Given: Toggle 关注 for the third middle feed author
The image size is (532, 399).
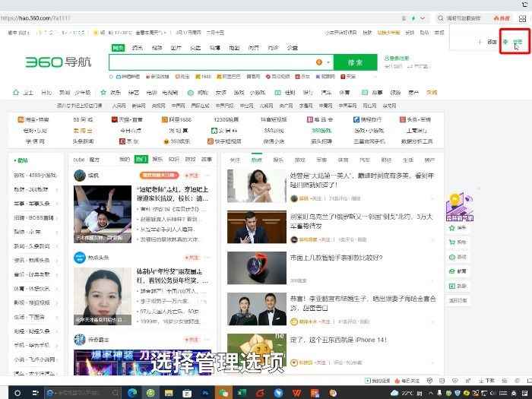Looking at the screenshot, I should click(192, 340).
